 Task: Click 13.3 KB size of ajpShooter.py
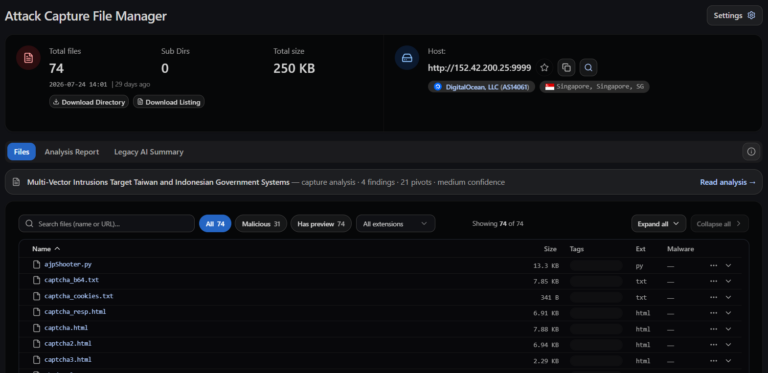click(546, 266)
